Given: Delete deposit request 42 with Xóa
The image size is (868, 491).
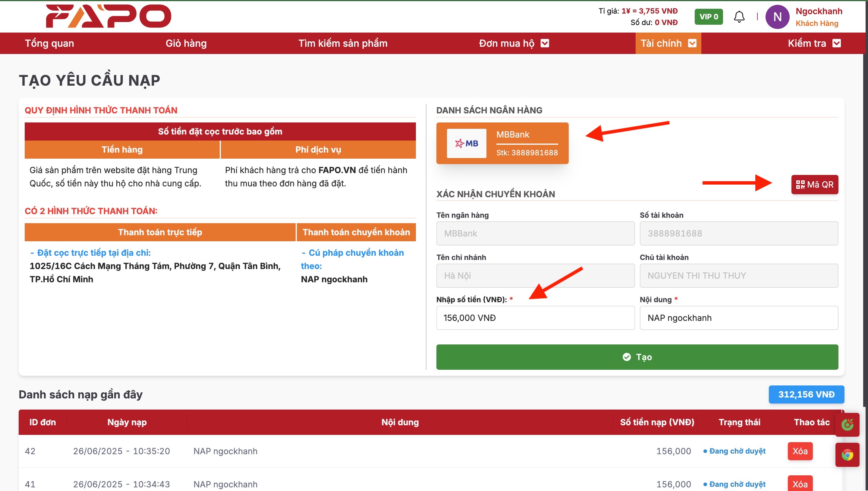Looking at the screenshot, I should tap(800, 451).
